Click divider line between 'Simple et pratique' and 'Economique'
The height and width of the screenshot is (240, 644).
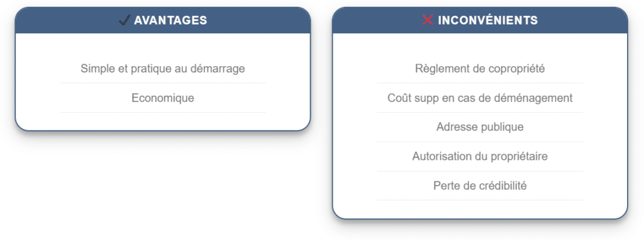tap(163, 83)
